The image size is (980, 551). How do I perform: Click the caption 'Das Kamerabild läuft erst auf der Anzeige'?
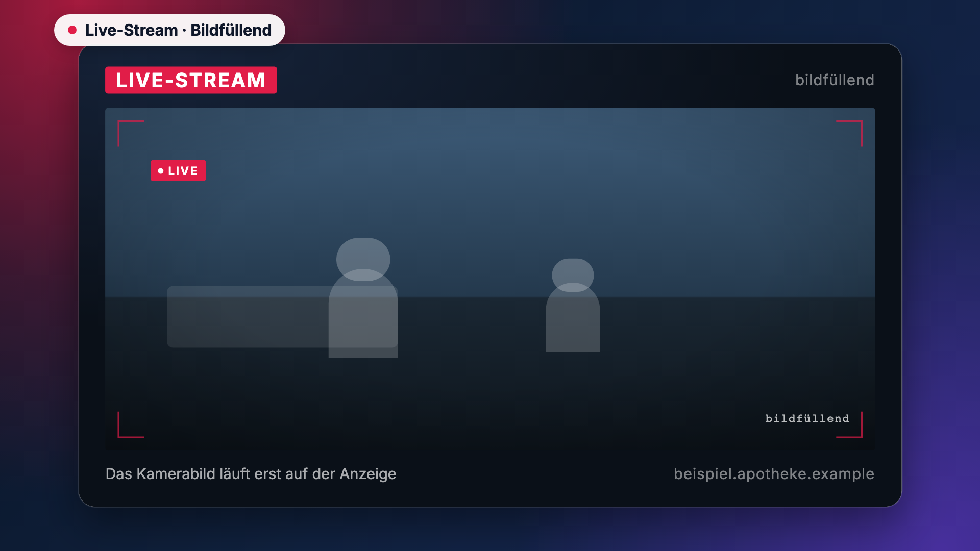pyautogui.click(x=251, y=474)
